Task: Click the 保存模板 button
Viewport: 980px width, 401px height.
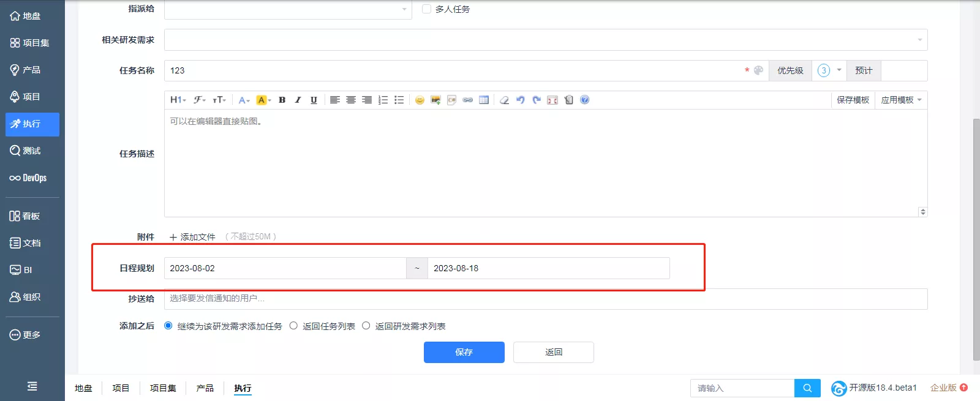Action: click(853, 100)
